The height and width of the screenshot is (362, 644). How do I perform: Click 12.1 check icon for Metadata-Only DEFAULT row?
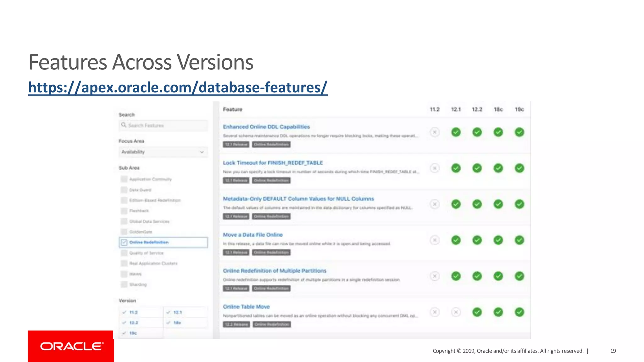tap(456, 204)
